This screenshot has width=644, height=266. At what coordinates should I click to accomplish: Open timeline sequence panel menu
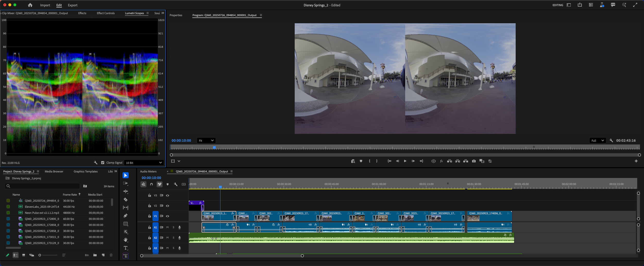[x=231, y=171]
